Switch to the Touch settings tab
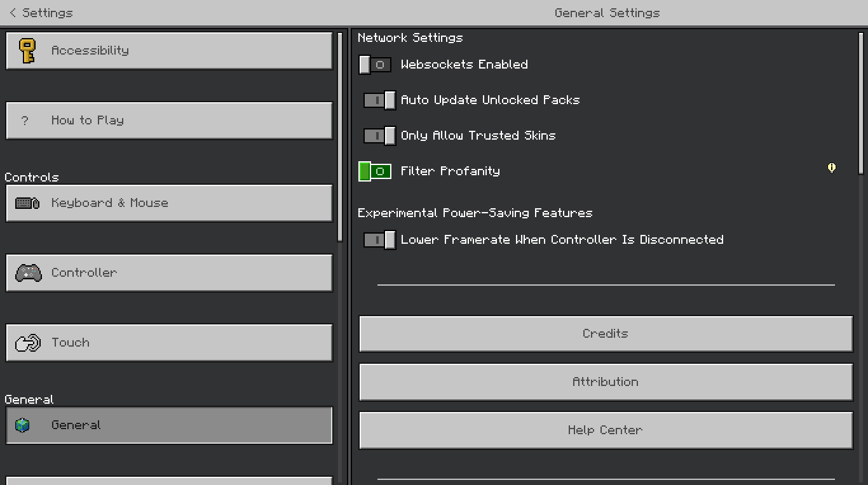 [x=169, y=343]
